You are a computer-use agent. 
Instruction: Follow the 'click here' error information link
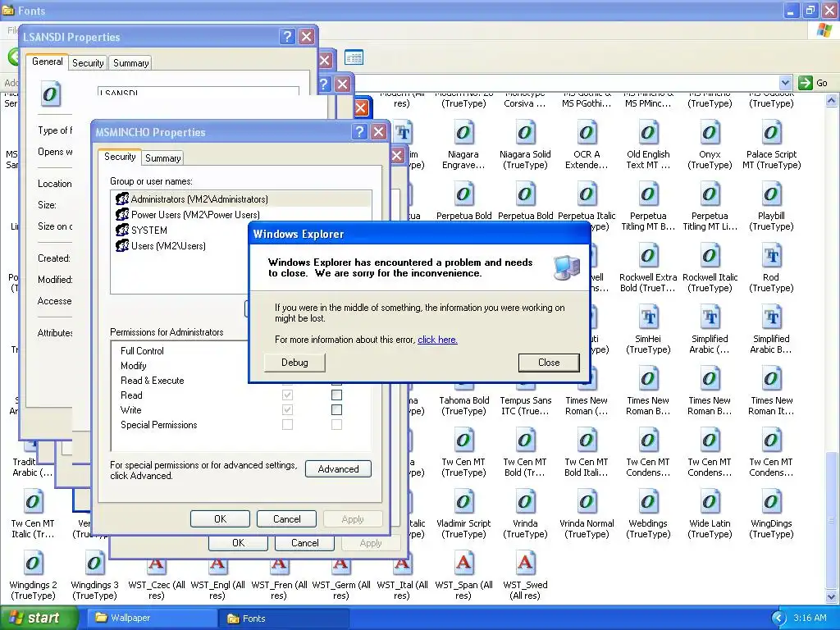(x=437, y=340)
